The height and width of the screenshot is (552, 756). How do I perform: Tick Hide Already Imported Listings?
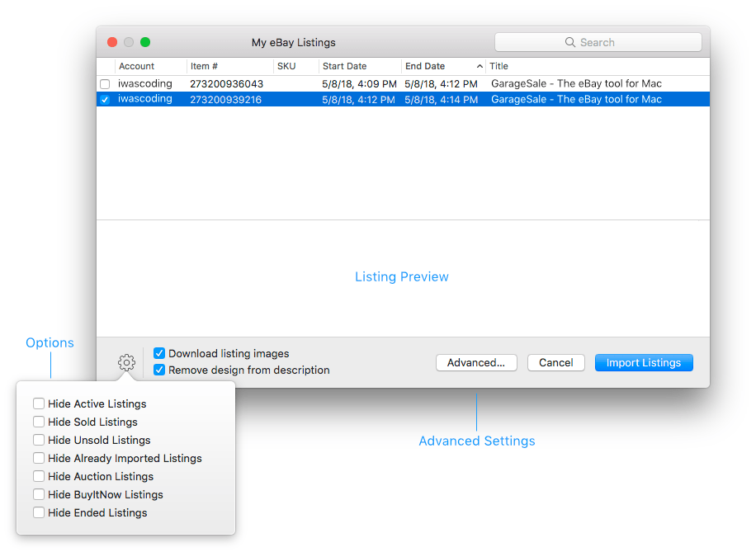[x=39, y=458]
